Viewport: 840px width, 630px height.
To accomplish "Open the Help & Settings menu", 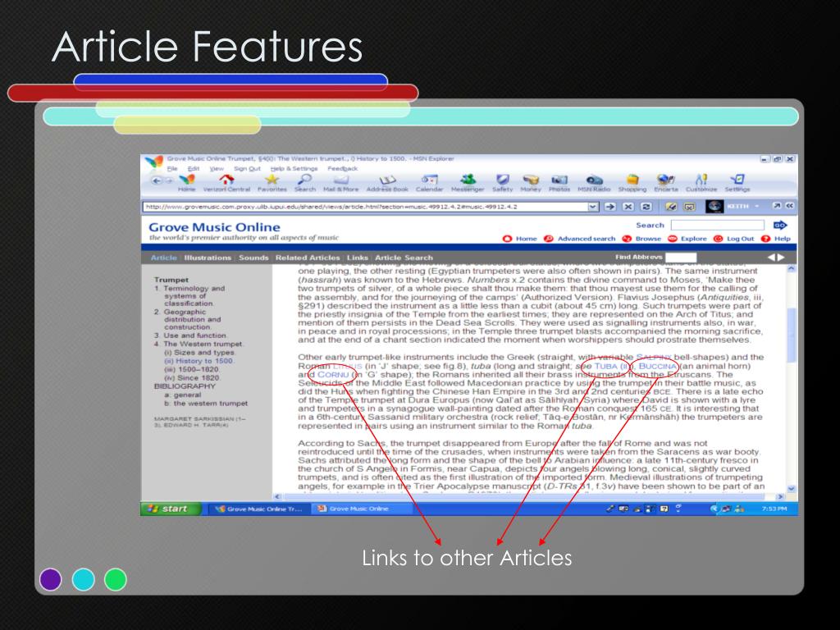I will (294, 168).
